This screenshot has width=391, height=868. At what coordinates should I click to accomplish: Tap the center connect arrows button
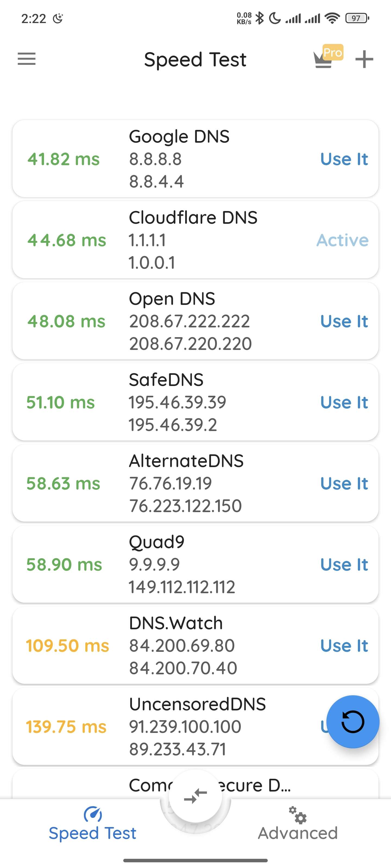point(195,796)
